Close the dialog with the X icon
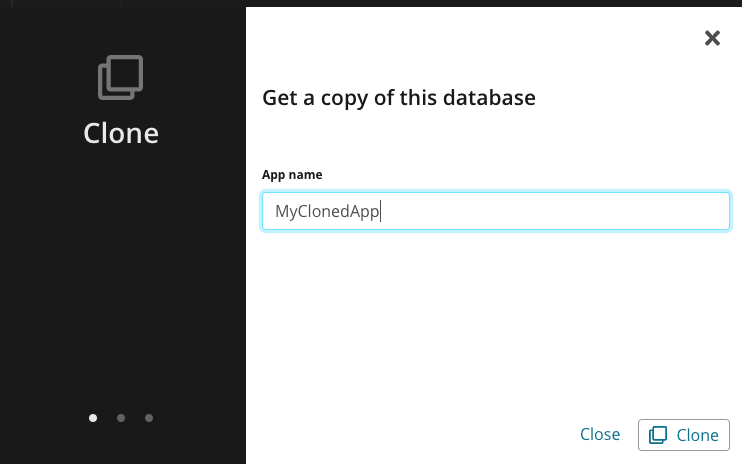 tap(712, 38)
